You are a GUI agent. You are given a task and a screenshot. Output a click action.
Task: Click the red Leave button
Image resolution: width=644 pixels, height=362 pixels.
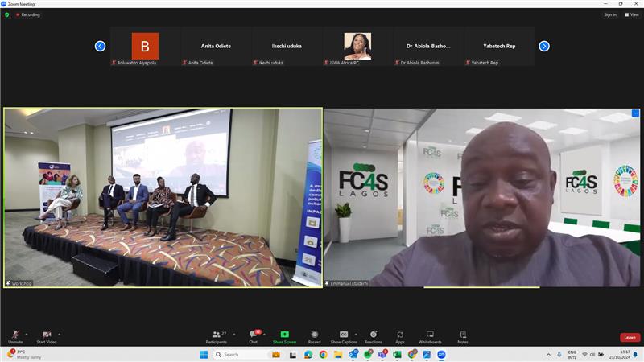coord(630,337)
